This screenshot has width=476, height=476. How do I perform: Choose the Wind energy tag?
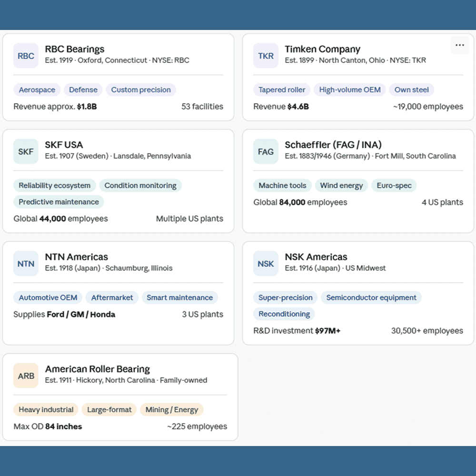[x=341, y=186]
